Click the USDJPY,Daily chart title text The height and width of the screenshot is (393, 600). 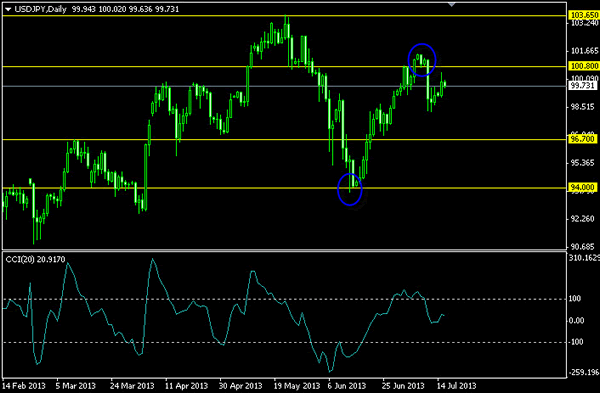click(x=41, y=9)
